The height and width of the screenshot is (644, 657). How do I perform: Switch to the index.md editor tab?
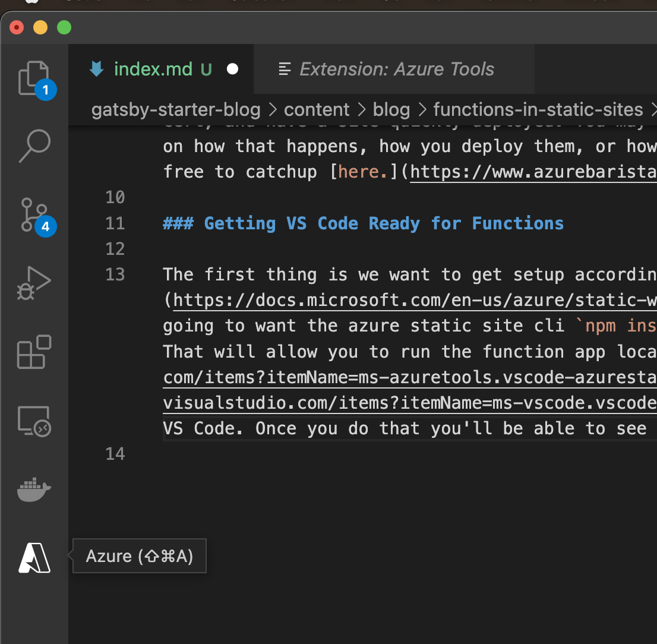tap(153, 70)
